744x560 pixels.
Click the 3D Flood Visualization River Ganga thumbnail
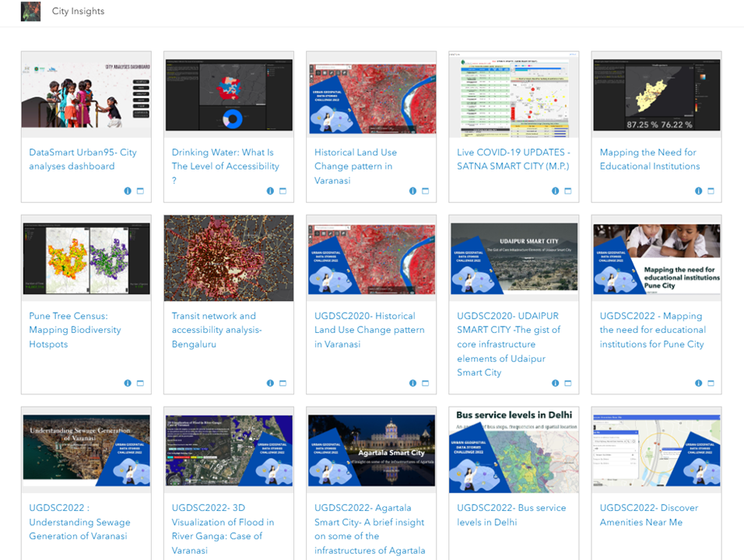(x=228, y=450)
